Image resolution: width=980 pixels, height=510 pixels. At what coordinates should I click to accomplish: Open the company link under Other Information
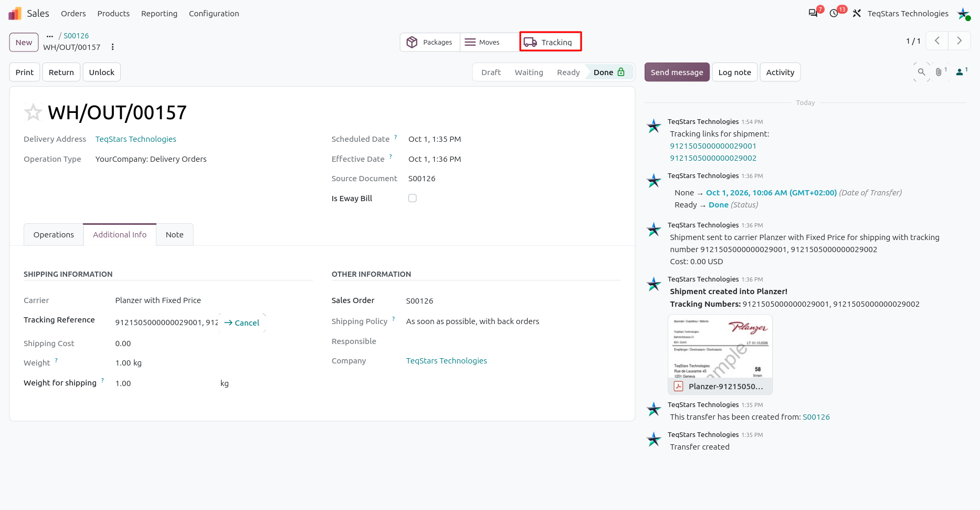coord(447,361)
